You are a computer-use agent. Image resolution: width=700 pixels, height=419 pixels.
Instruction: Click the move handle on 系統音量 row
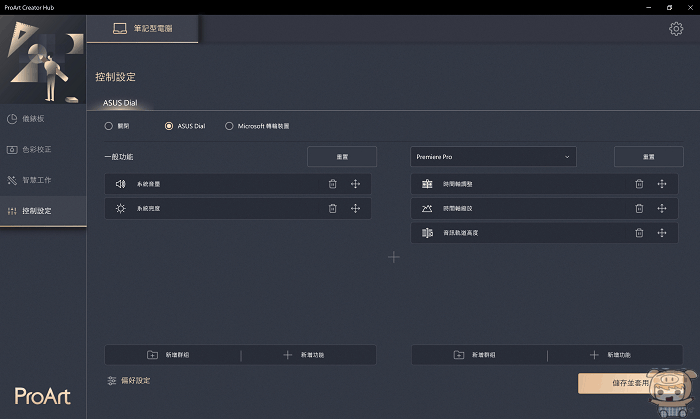tap(355, 184)
